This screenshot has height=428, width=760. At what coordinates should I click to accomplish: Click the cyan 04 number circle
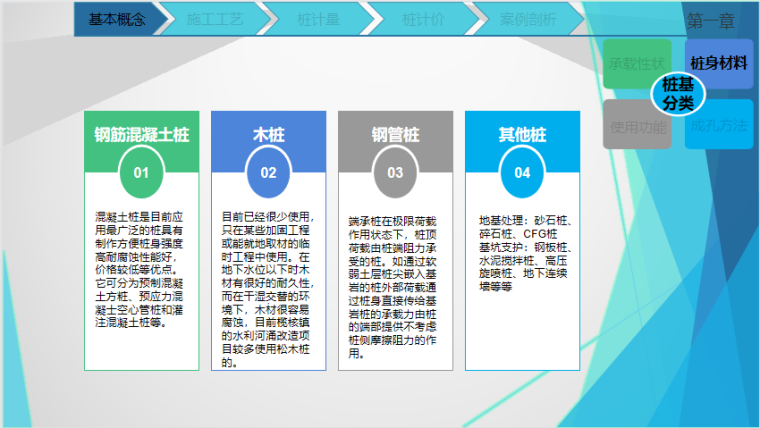coord(522,173)
